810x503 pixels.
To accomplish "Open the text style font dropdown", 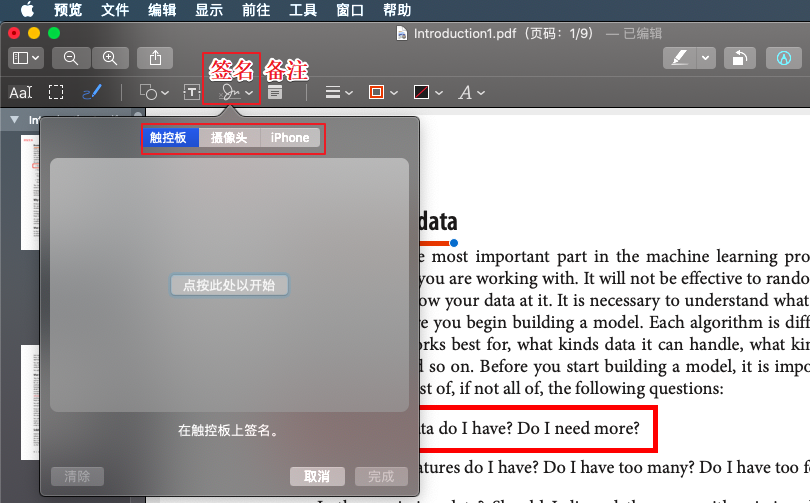I will pyautogui.click(x=471, y=93).
